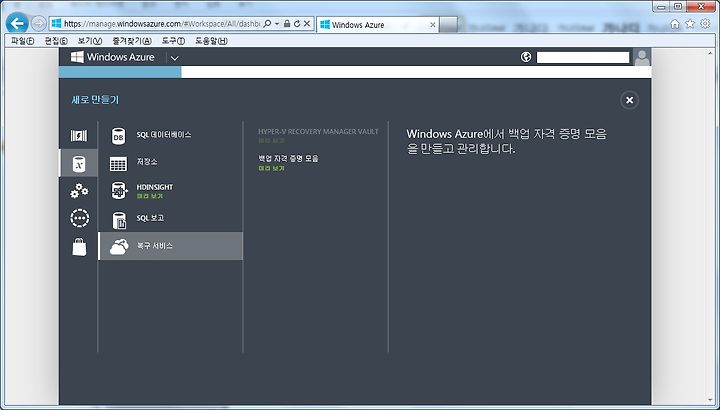Select the Windows Azure browser tab
The height and width of the screenshot is (410, 720).
pos(378,25)
